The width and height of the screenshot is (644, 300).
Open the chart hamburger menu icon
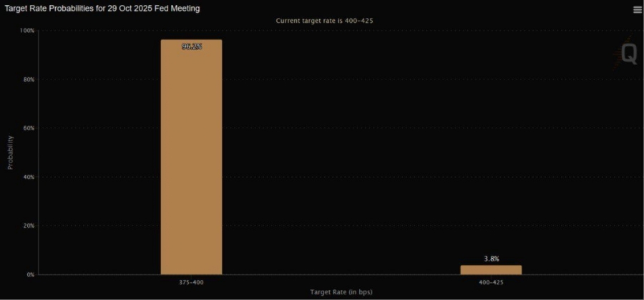(637, 10)
